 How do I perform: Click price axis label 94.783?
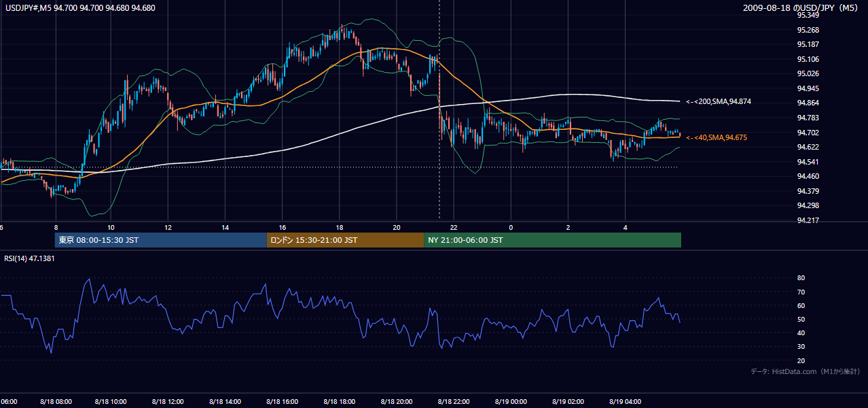[x=808, y=118]
